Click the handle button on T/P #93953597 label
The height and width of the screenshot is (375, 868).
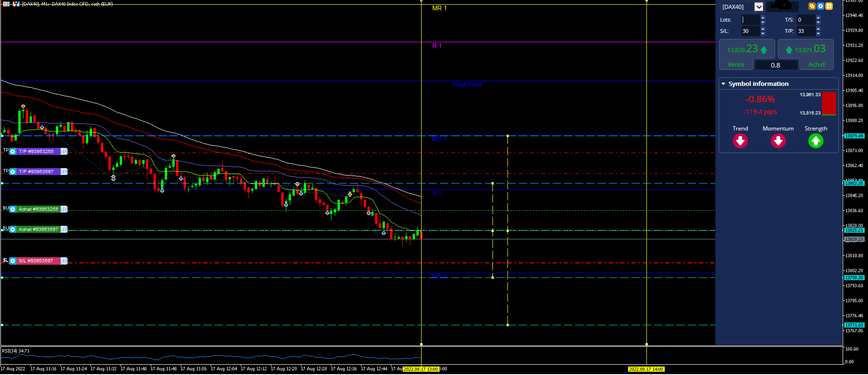click(x=64, y=172)
